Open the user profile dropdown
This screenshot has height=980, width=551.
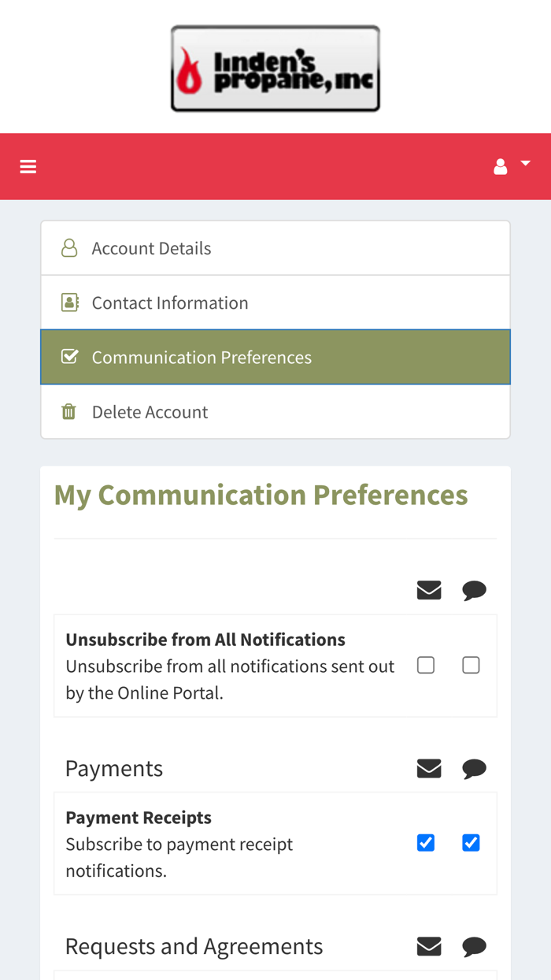coord(511,166)
